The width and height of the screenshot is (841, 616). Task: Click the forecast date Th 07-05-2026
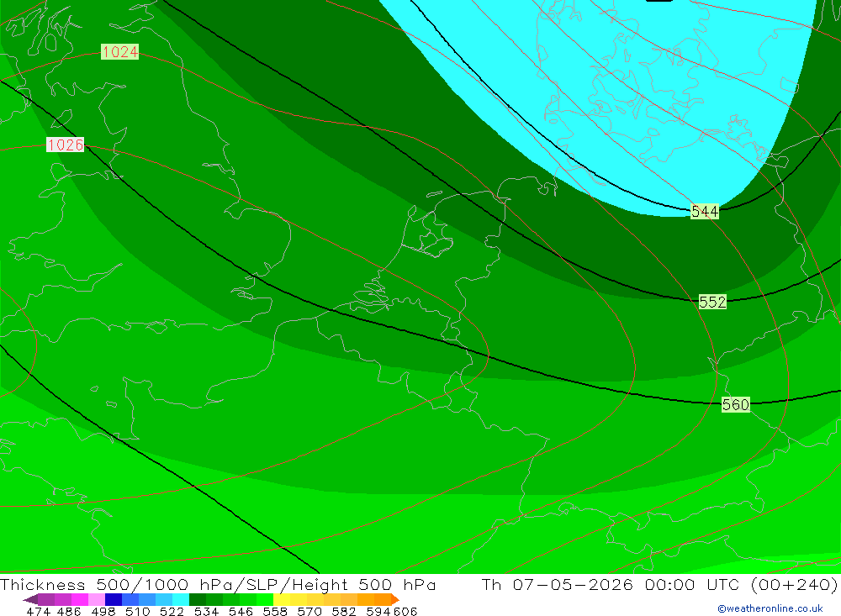558,584
